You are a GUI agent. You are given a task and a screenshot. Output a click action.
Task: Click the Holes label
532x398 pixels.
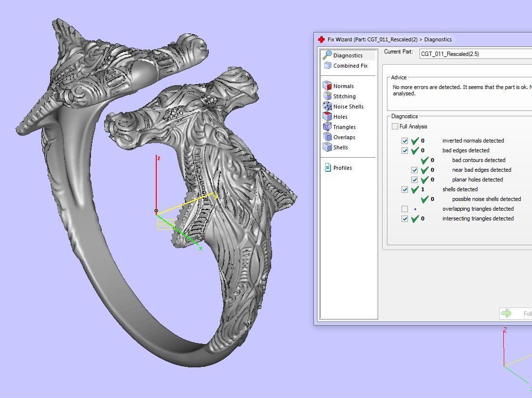pos(340,116)
